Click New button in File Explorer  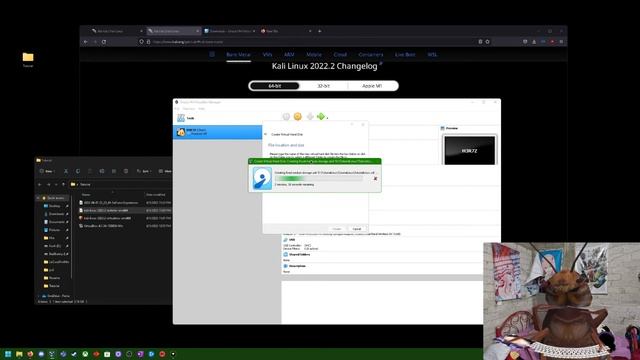click(47, 171)
